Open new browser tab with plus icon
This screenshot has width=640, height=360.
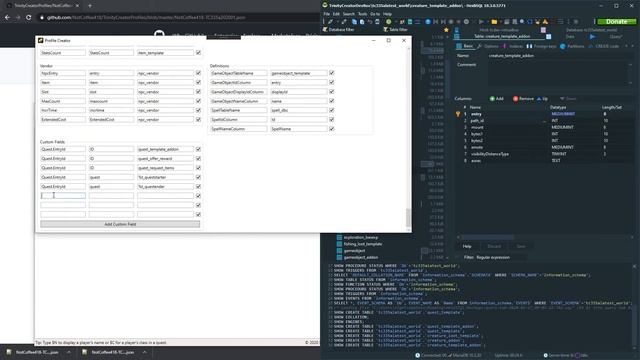click(90, 6)
